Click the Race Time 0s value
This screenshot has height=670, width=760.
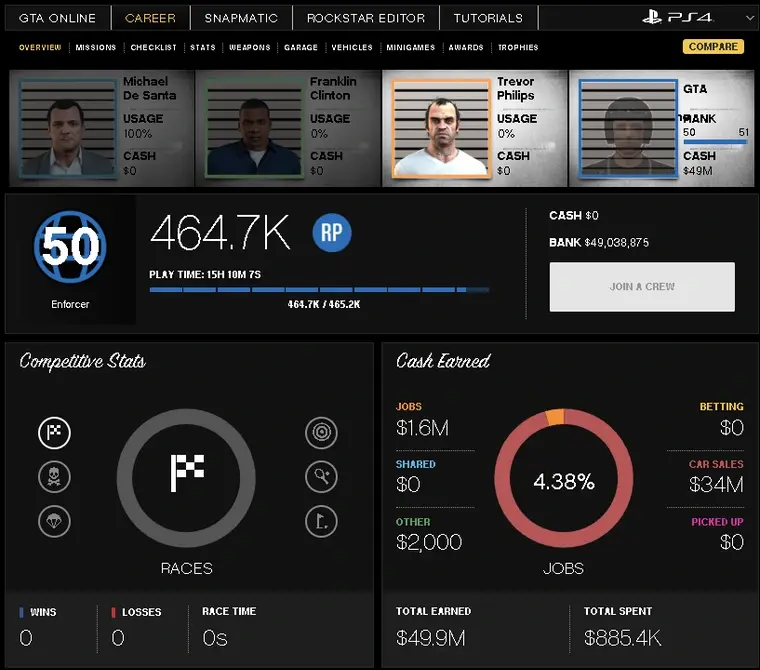[215, 638]
